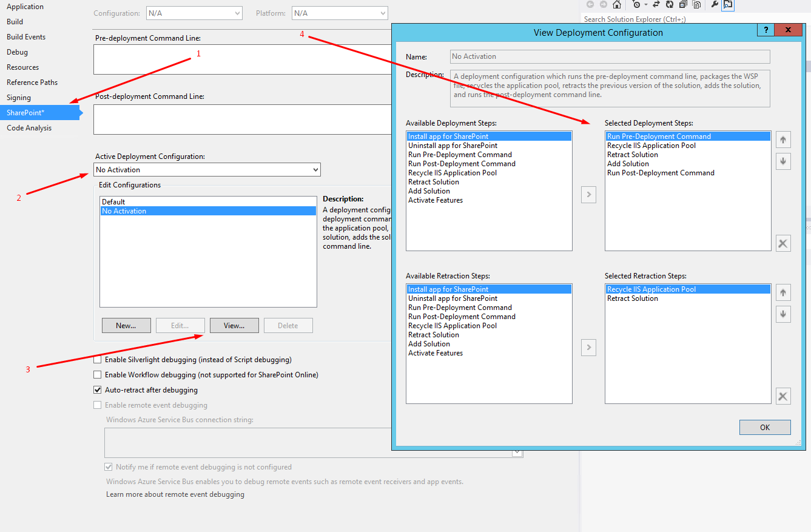Click the New button under Edit Configurations
Viewport: 811px width, 532px height.
[126, 325]
